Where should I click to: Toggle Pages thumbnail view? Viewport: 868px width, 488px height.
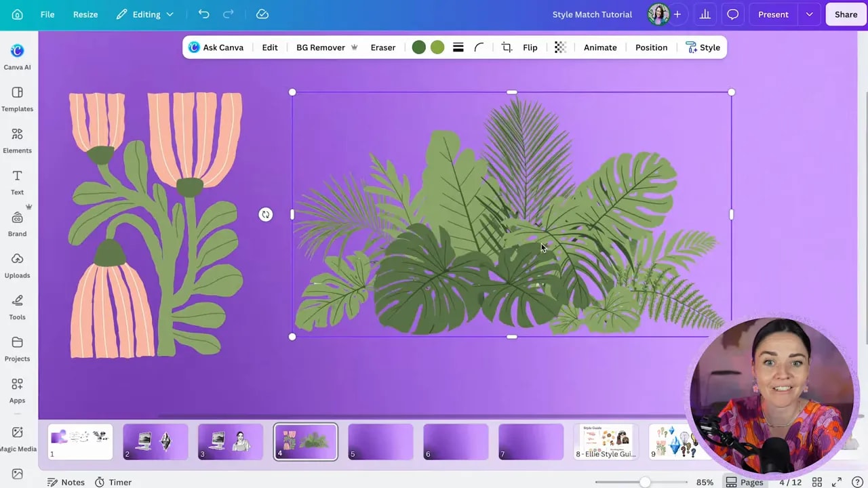point(745,483)
